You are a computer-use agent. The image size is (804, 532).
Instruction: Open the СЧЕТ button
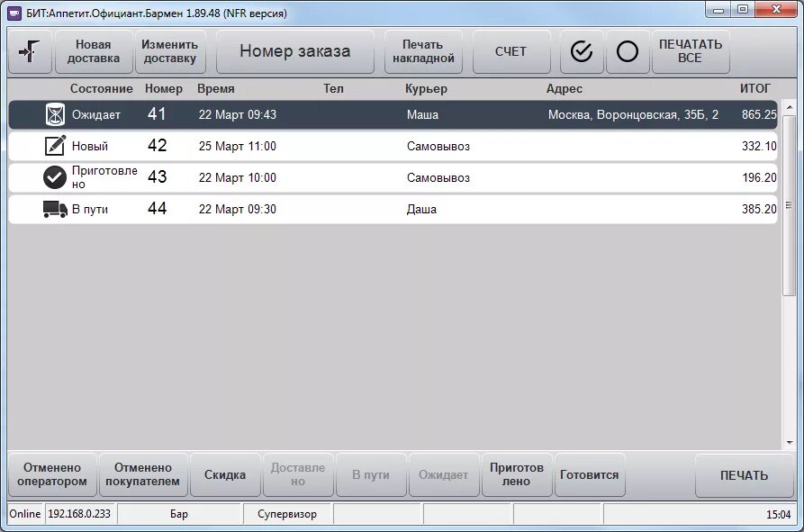click(x=510, y=51)
